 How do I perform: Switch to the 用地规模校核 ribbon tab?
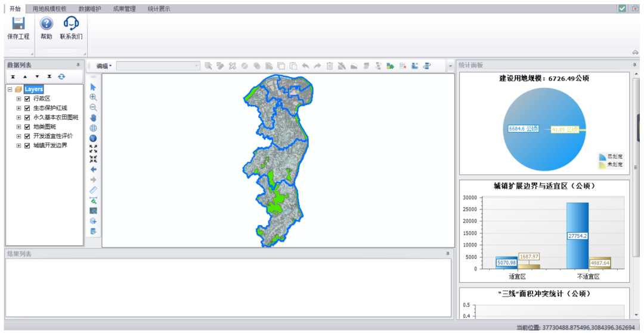49,8
